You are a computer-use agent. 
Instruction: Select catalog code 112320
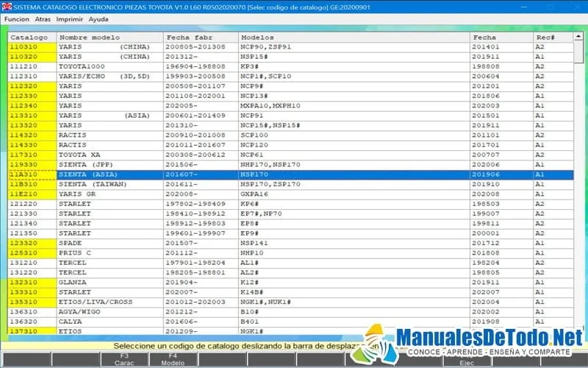(32, 86)
